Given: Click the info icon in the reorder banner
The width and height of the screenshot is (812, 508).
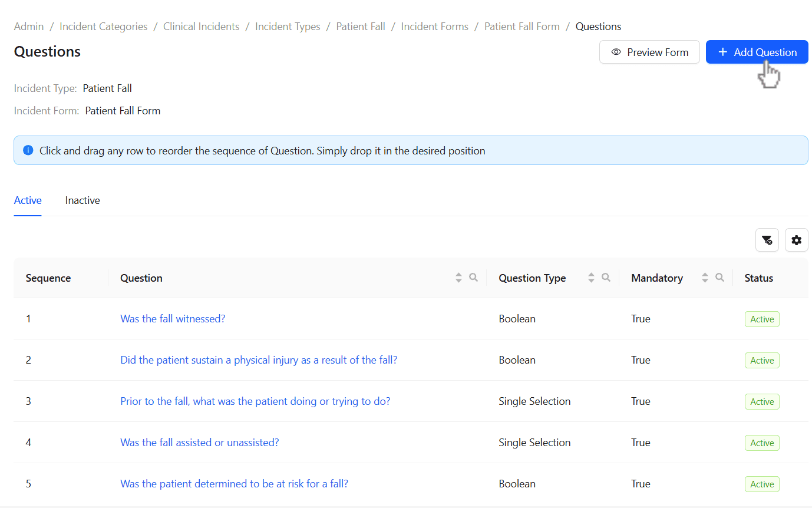Looking at the screenshot, I should pos(28,150).
